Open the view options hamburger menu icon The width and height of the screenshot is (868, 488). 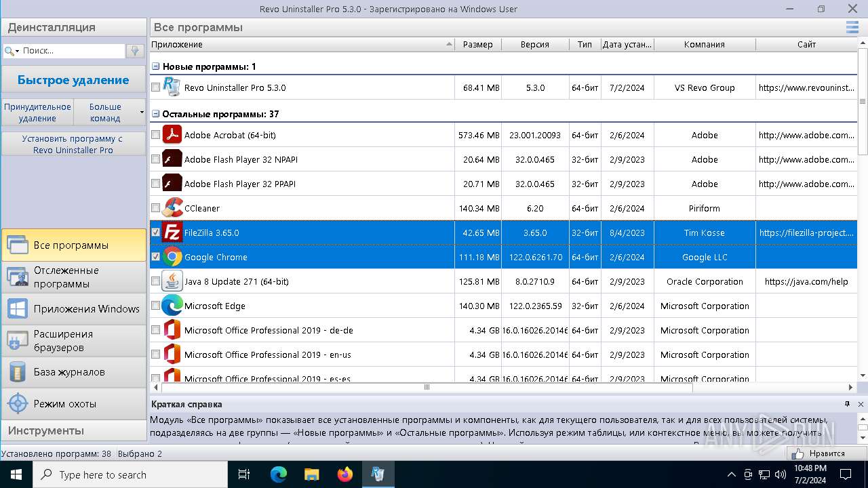point(852,27)
